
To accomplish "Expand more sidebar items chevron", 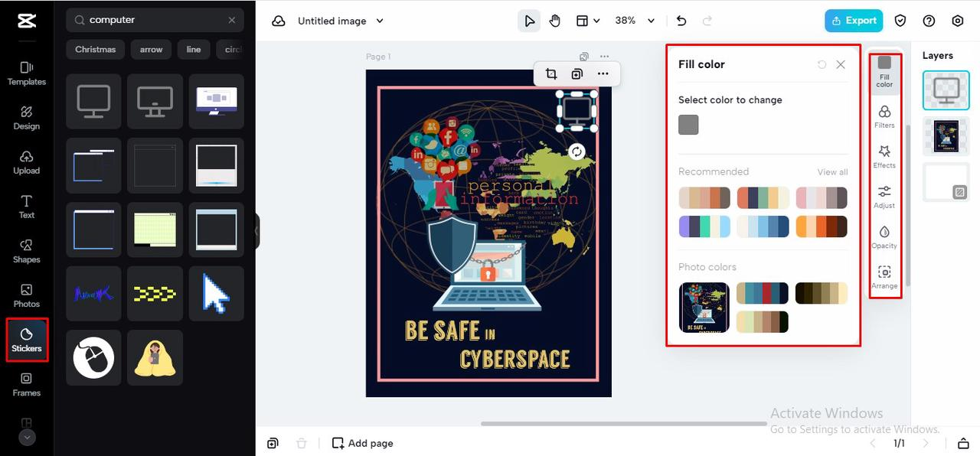I will [27, 438].
